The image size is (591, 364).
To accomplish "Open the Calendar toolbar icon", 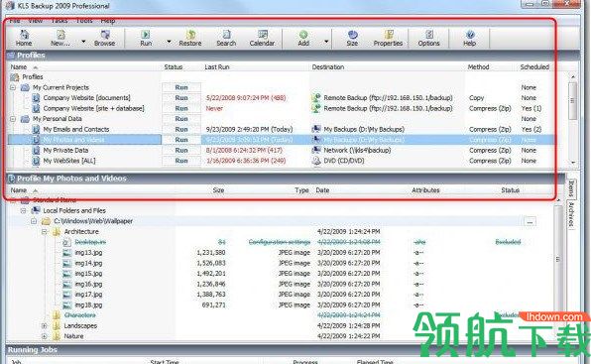I will point(263,35).
